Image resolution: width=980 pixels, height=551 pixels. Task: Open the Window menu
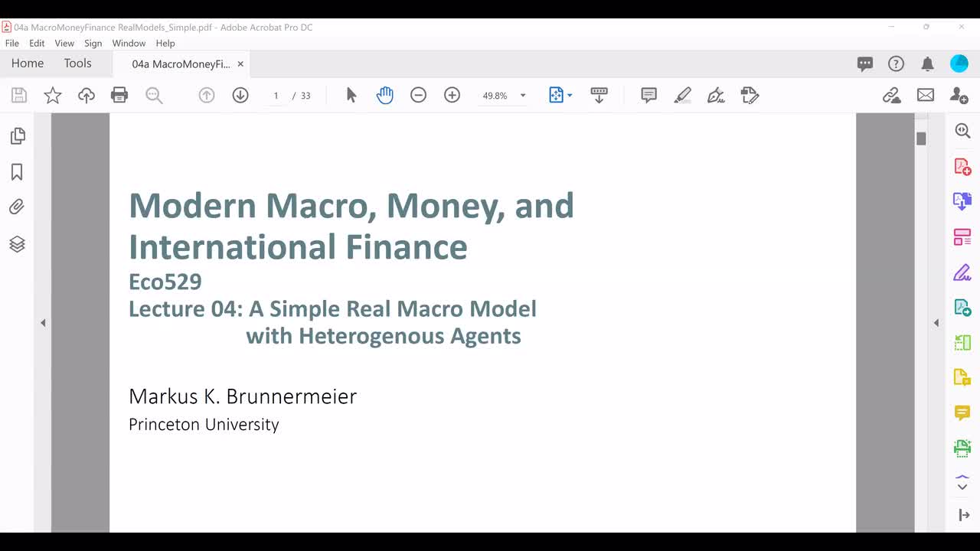pos(129,44)
